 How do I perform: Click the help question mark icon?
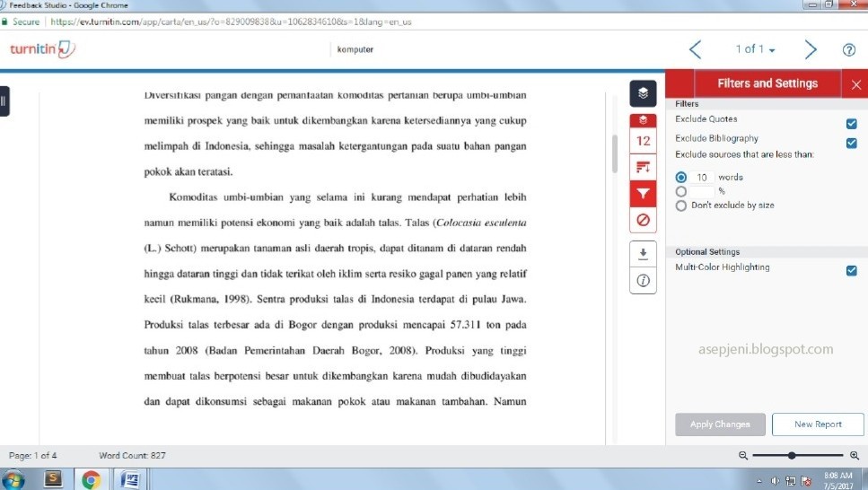[848, 50]
